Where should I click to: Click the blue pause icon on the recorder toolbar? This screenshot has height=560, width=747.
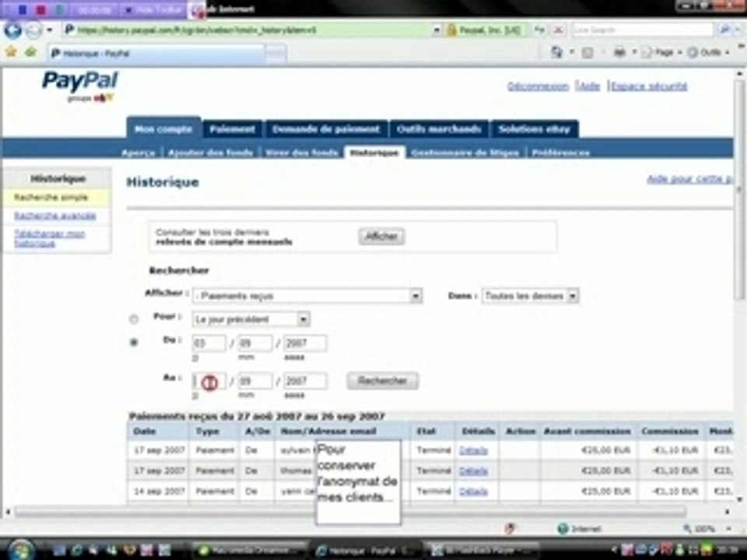(22, 9)
